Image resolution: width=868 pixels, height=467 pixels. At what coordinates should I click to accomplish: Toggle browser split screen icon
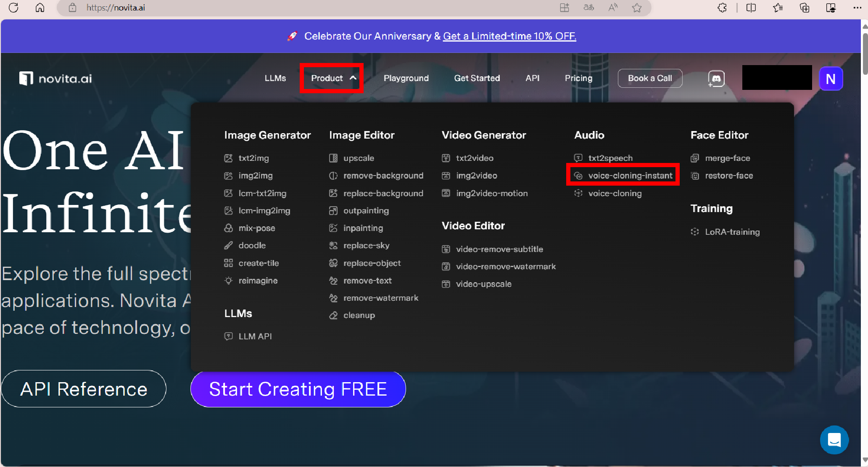point(751,8)
